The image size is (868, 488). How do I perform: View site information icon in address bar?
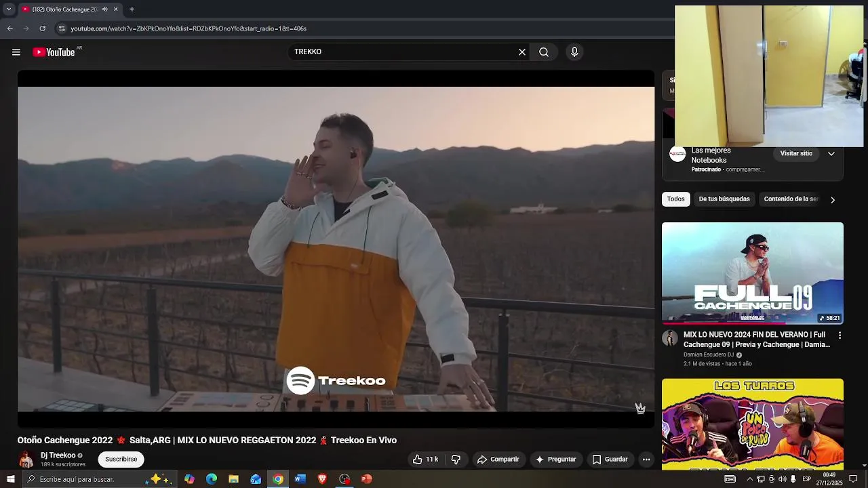click(x=62, y=28)
